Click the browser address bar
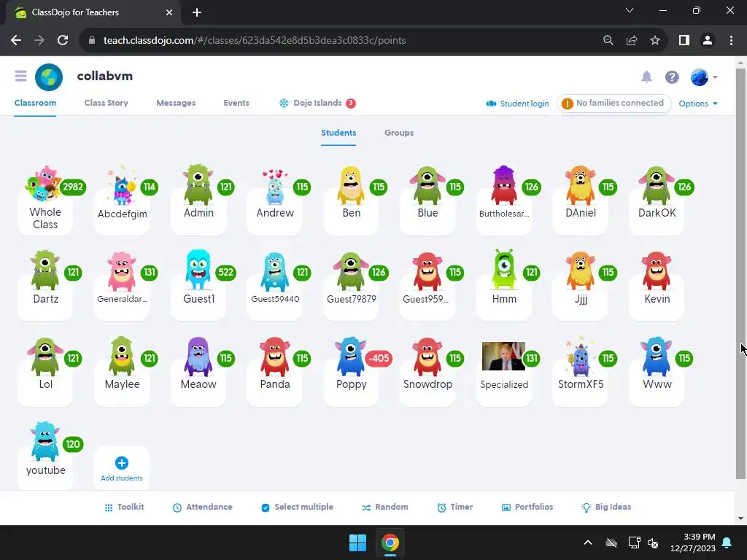This screenshot has height=560, width=747. (343, 41)
